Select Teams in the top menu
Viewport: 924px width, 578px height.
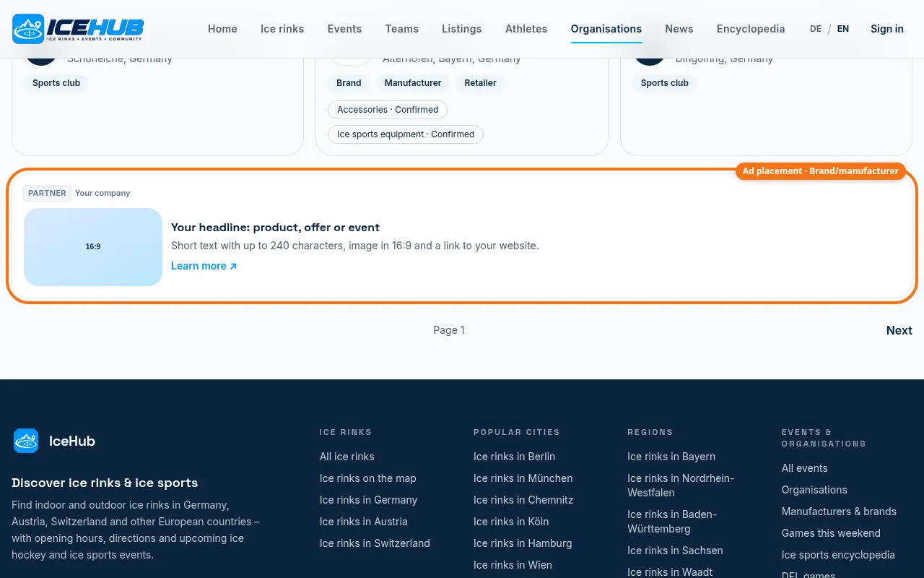tap(401, 29)
